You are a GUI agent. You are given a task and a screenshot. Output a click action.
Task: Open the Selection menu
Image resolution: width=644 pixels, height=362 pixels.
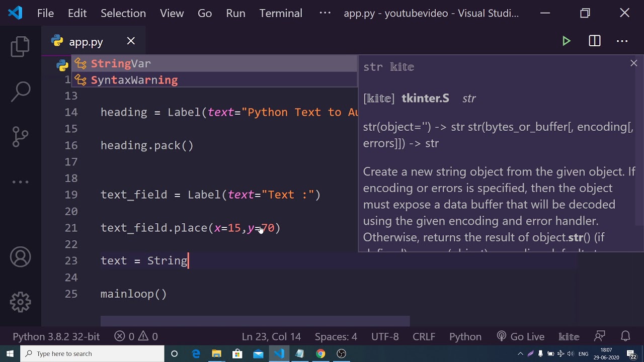click(123, 13)
